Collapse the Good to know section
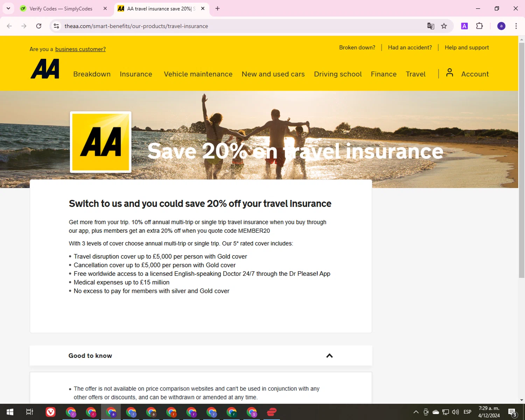This screenshot has width=525, height=420. [329, 356]
